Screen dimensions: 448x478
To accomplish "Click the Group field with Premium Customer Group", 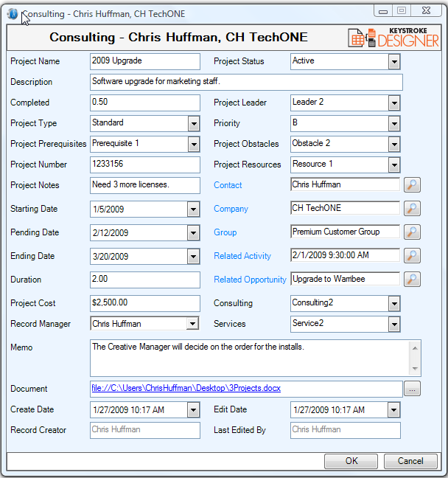I will point(345,232).
